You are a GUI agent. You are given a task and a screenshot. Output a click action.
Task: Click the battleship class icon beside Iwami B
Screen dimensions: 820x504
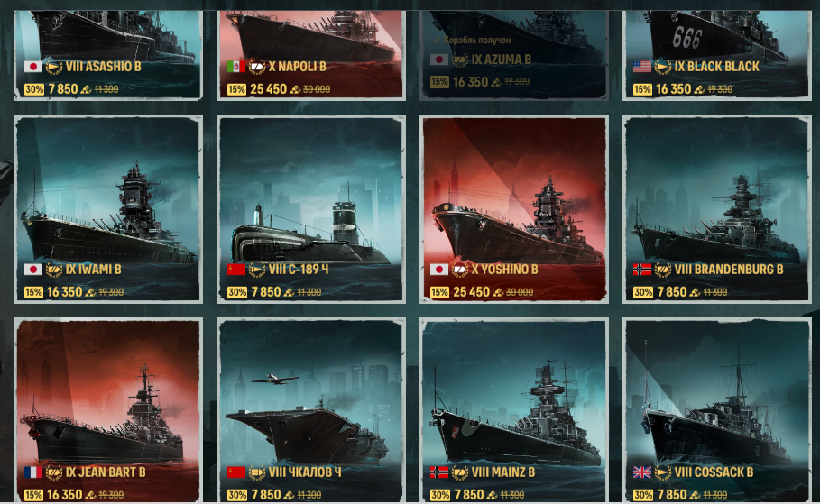pyautogui.click(x=54, y=270)
